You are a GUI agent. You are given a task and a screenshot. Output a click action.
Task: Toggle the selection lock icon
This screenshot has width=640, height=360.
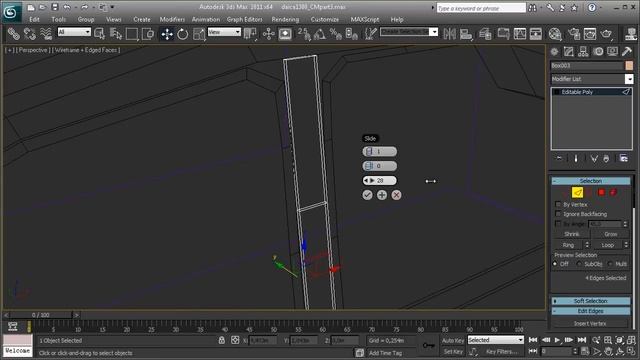(222, 340)
